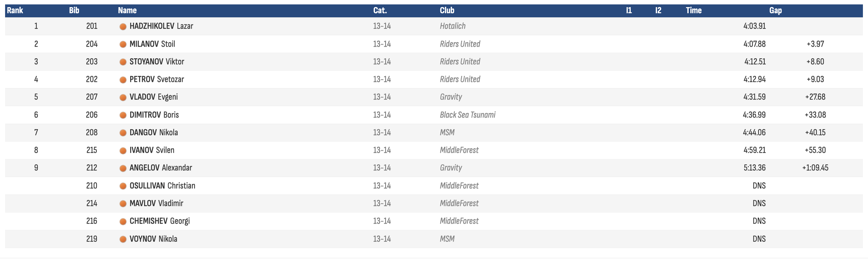
Task: Click the Gap column header
Action: (775, 11)
